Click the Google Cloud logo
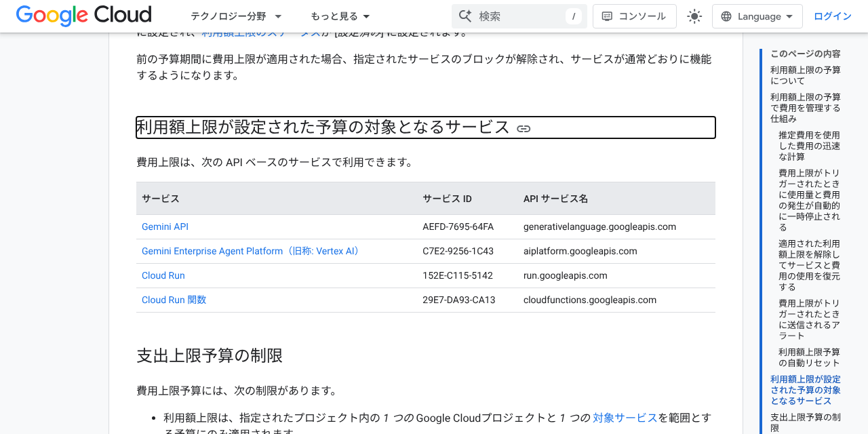This screenshot has width=868, height=434. coord(83,16)
